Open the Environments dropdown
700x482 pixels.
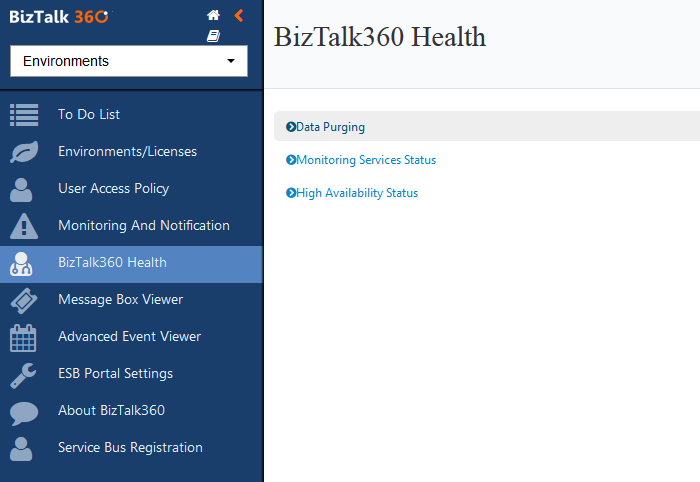(129, 61)
